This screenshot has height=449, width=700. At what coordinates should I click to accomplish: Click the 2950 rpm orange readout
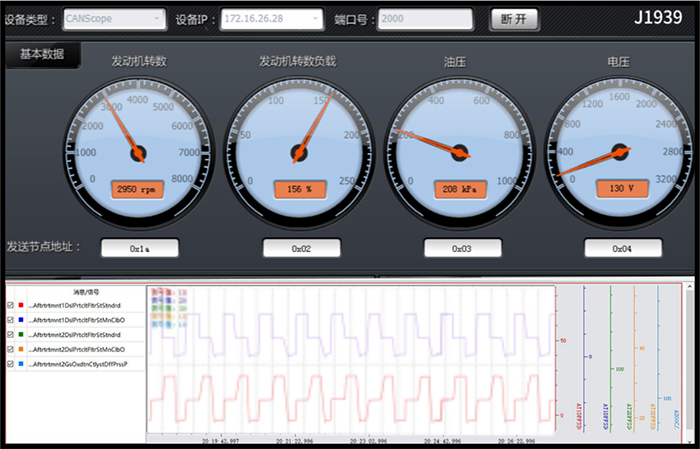(138, 189)
